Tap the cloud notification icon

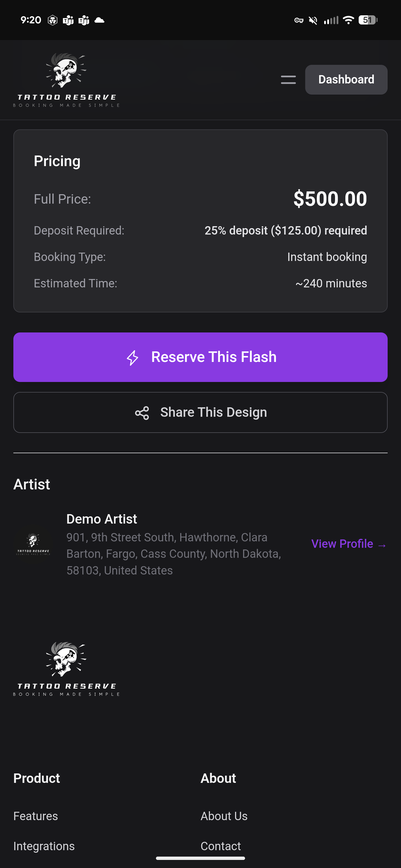tap(99, 21)
